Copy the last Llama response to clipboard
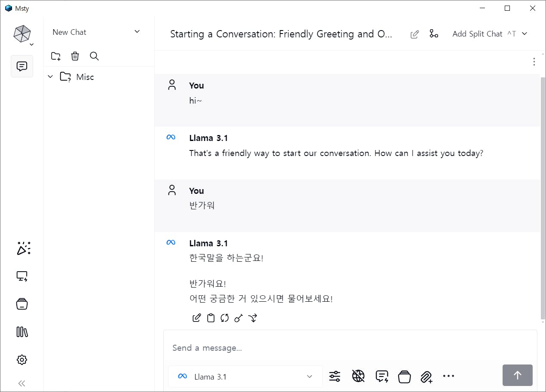The width and height of the screenshot is (546, 392). 211,318
